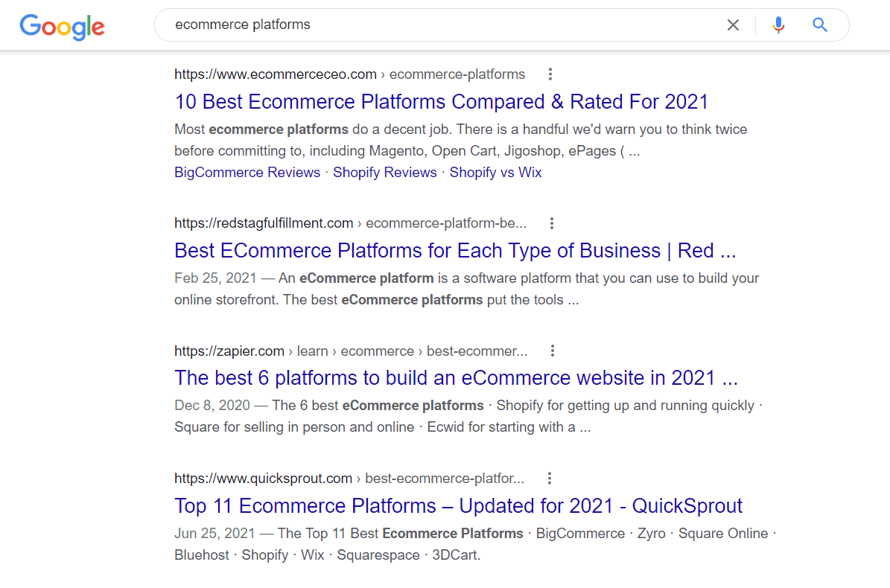Screen dimensions: 890x588
Task: Open 'Top 11 Ecommerce Platforms – Updated for 2021' link
Action: pyautogui.click(x=458, y=506)
